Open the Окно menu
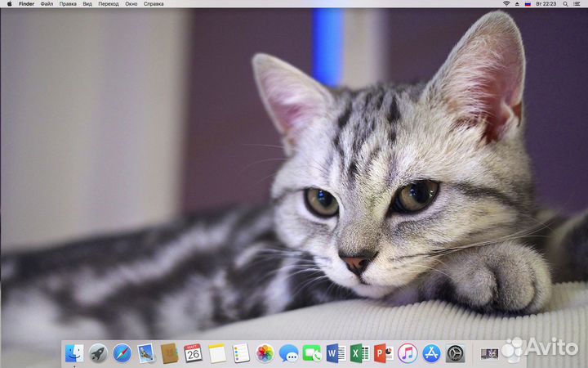588x368 pixels. coord(131,4)
